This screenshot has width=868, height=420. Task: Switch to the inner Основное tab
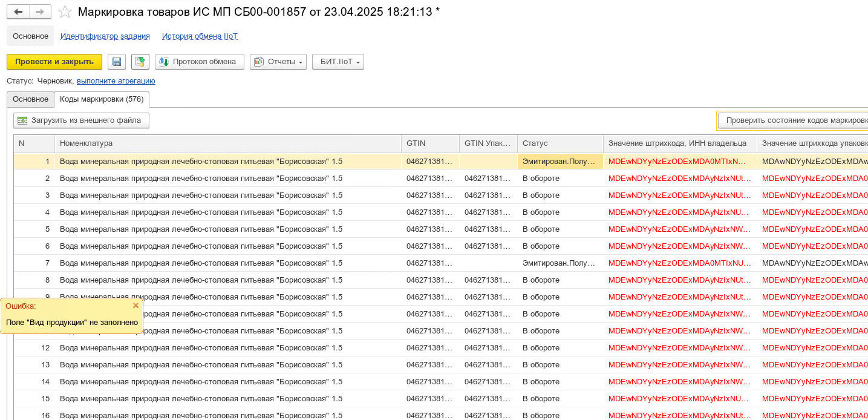(x=30, y=99)
